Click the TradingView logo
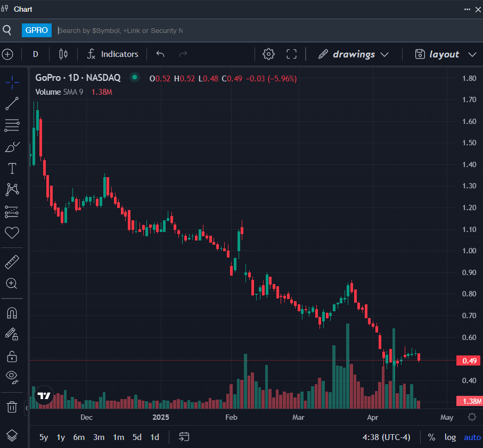This screenshot has width=483, height=448. click(x=44, y=395)
